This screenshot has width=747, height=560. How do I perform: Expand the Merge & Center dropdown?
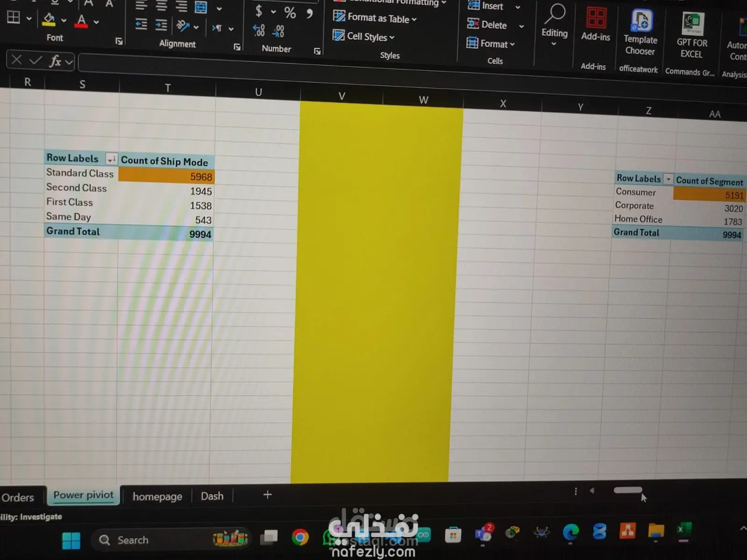click(219, 9)
